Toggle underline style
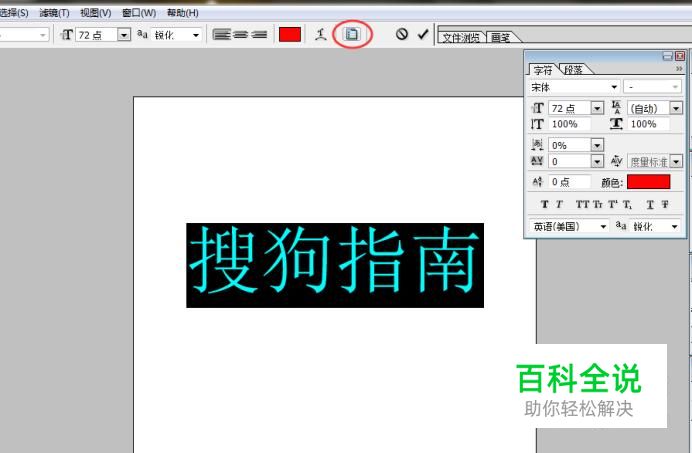The image size is (692, 453). pos(650,204)
